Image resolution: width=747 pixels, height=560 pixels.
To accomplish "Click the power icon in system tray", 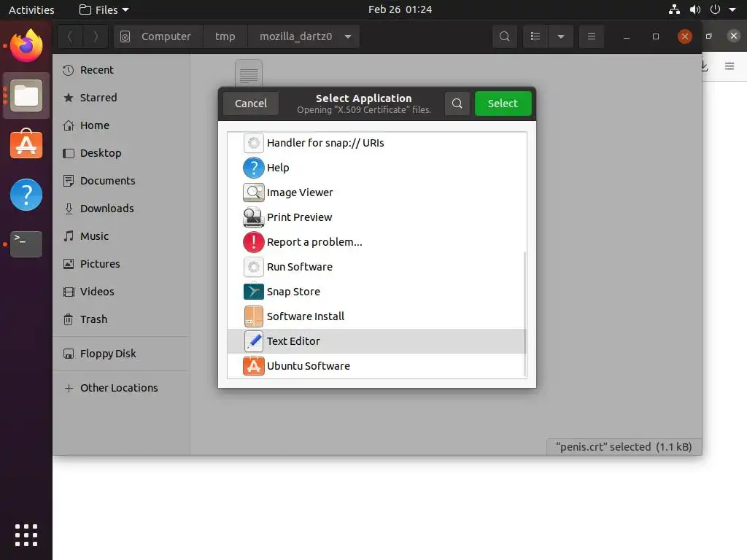I will point(715,9).
